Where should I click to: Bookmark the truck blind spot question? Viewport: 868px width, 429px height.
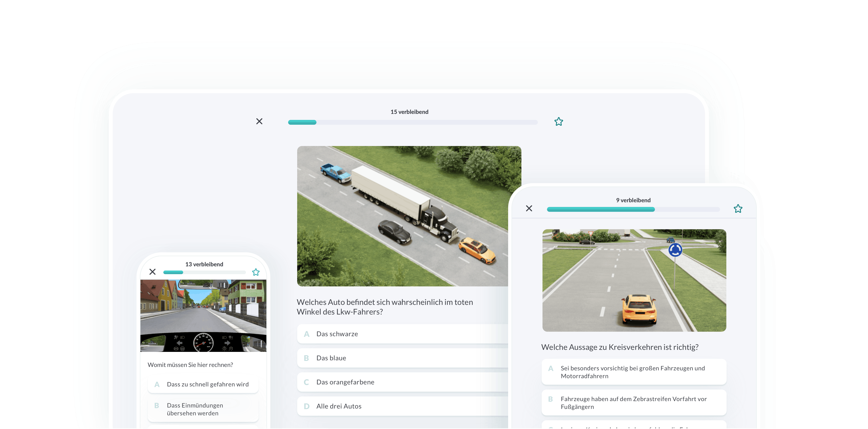click(559, 122)
